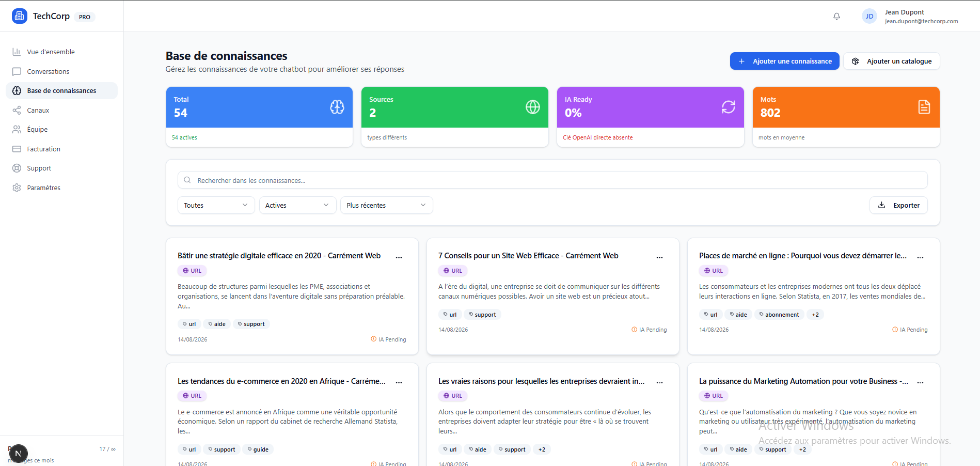Open more options for Bâtir une stratégie digitale card
The height and width of the screenshot is (466, 980).
[399, 257]
